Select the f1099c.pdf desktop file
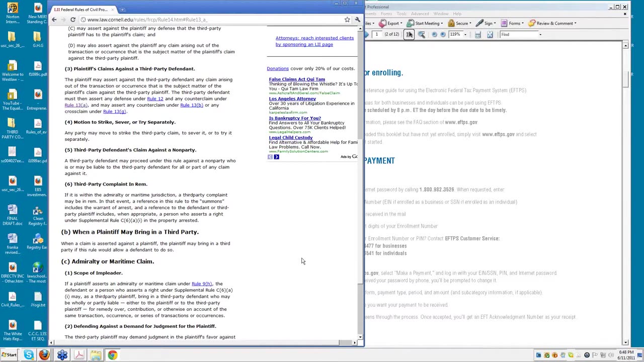The width and height of the screenshot is (644, 362). tap(38, 69)
